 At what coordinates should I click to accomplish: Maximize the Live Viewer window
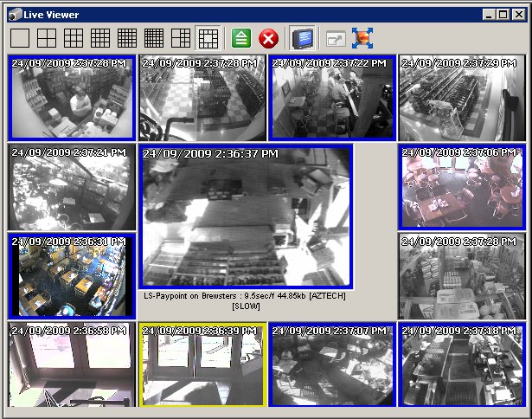(503, 15)
